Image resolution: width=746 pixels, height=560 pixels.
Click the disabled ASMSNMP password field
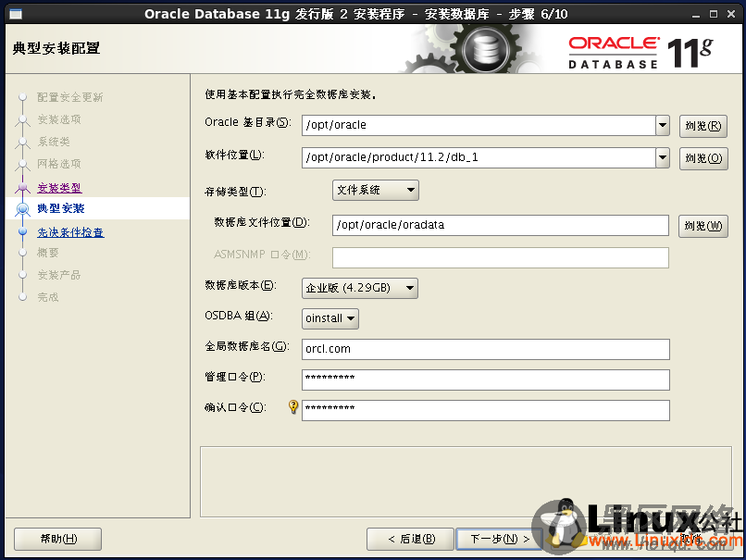501,257
